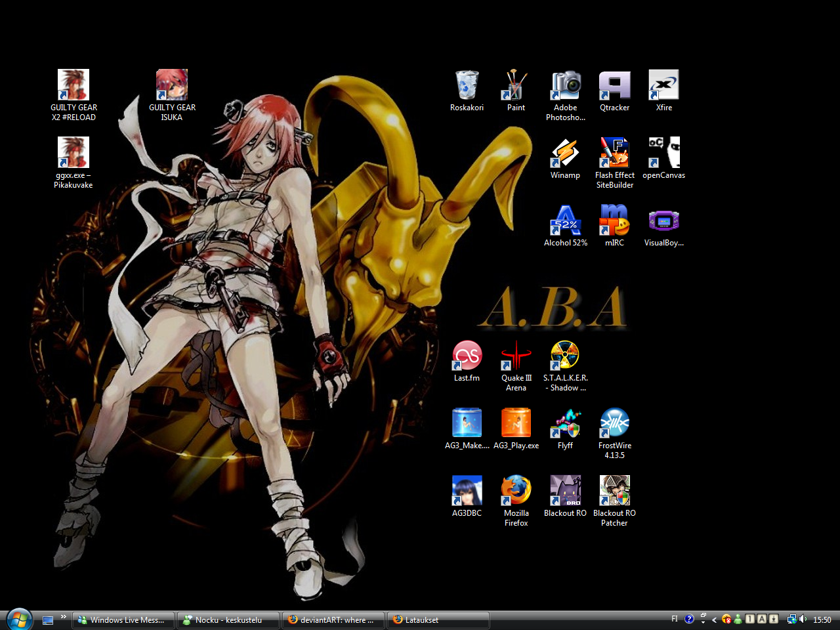Launch S.T.A.L.K.E.R. Shadow shortcut
The height and width of the screenshot is (630, 840).
point(566,366)
